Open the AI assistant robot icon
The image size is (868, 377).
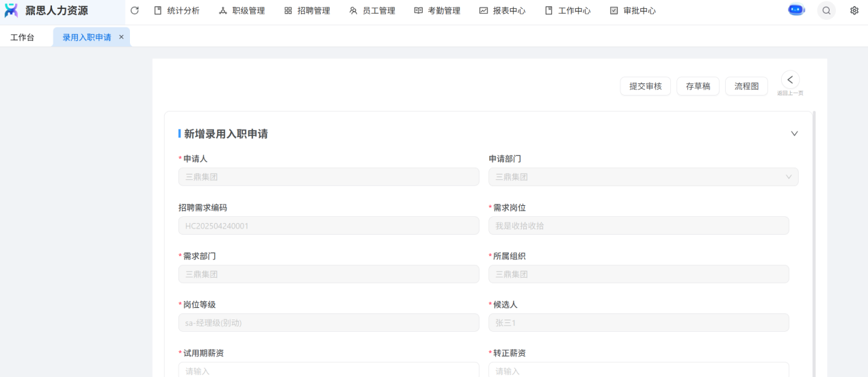796,10
